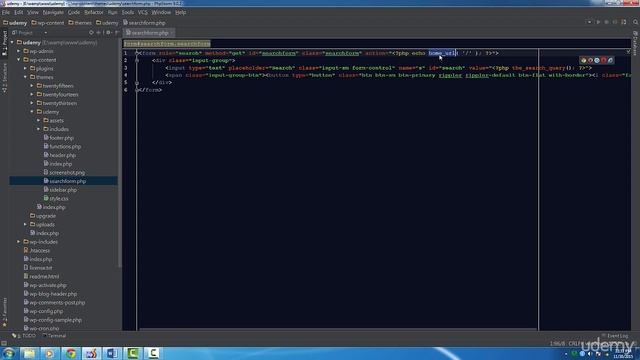
Task: Open the File menu
Action: (x=6, y=12)
